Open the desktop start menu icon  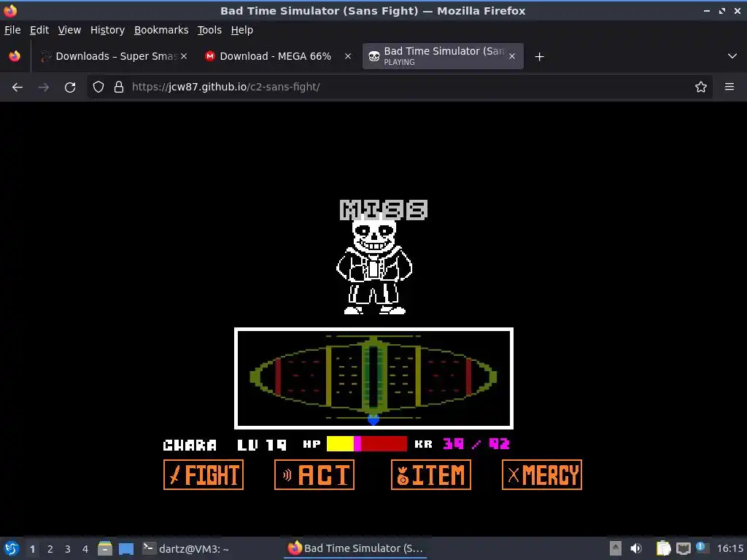[12, 548]
